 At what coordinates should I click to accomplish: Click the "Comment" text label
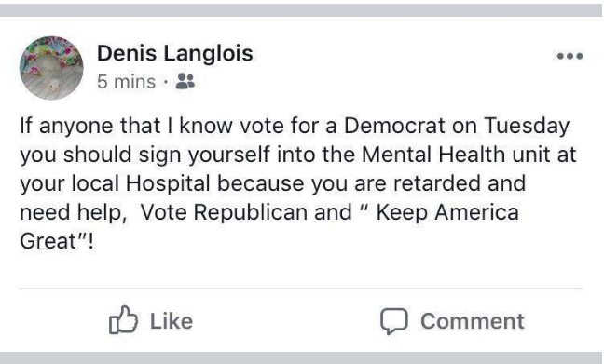pos(473,321)
